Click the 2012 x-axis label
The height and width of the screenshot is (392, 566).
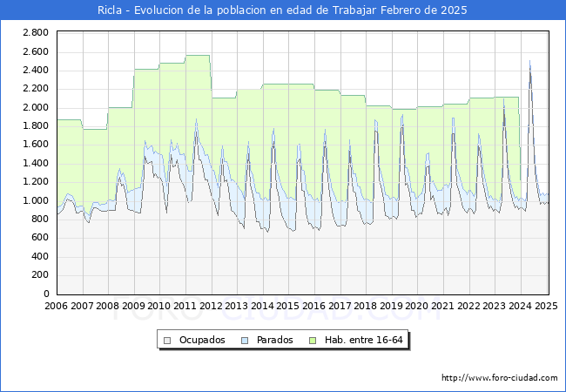(211, 306)
